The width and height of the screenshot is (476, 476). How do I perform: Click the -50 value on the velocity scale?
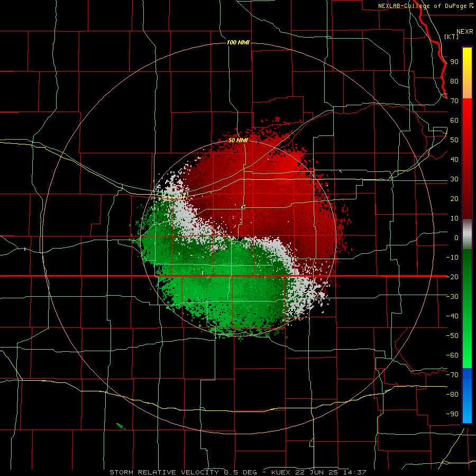coord(452,335)
